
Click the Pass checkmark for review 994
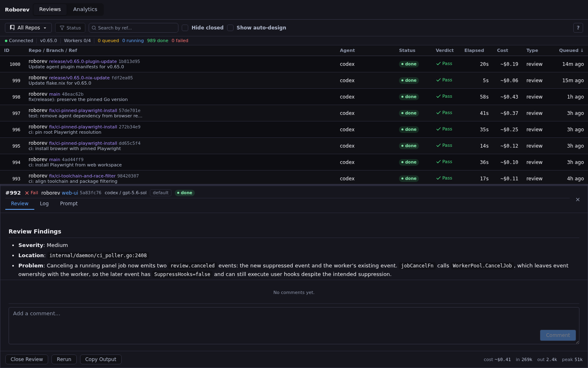point(439,162)
